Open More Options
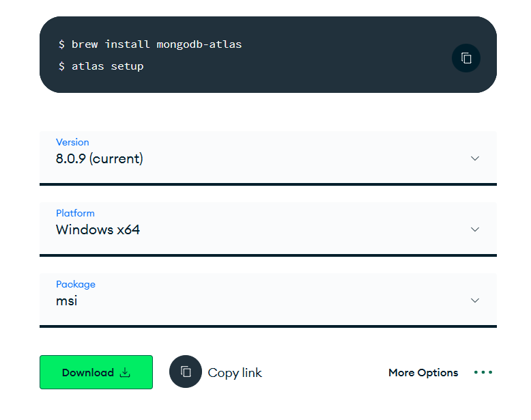This screenshot has width=531, height=420. pyautogui.click(x=423, y=373)
